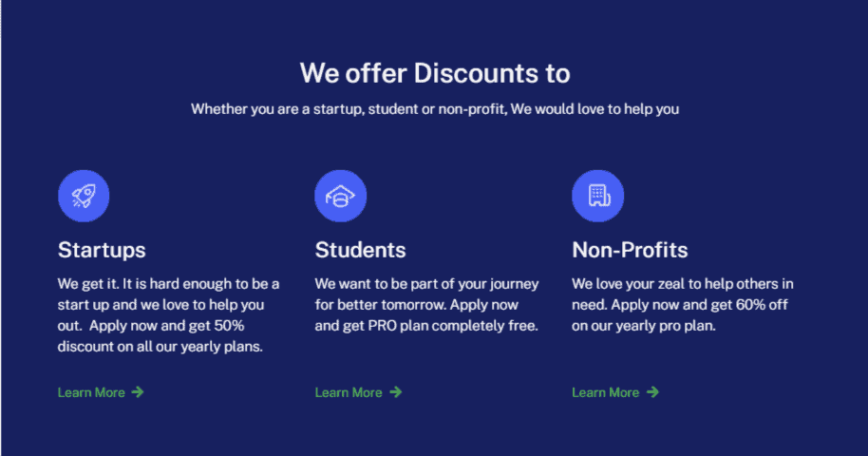Click the "We offer Discounts to" title
Screen dimensions: 868x456
435,73
